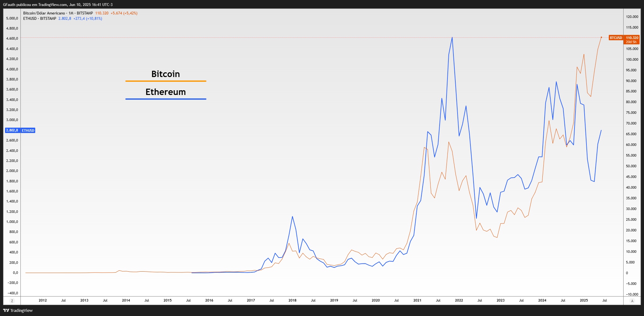Viewport: 644px width, 316px height.
Task: Click the 4.600,0 level on left scale
Action: [12, 38]
